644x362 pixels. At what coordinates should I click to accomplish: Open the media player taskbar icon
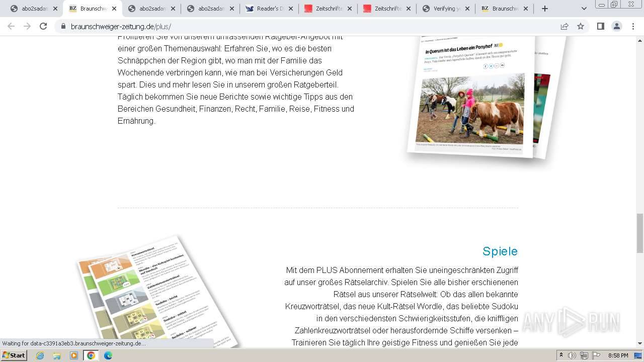pyautogui.click(x=74, y=355)
